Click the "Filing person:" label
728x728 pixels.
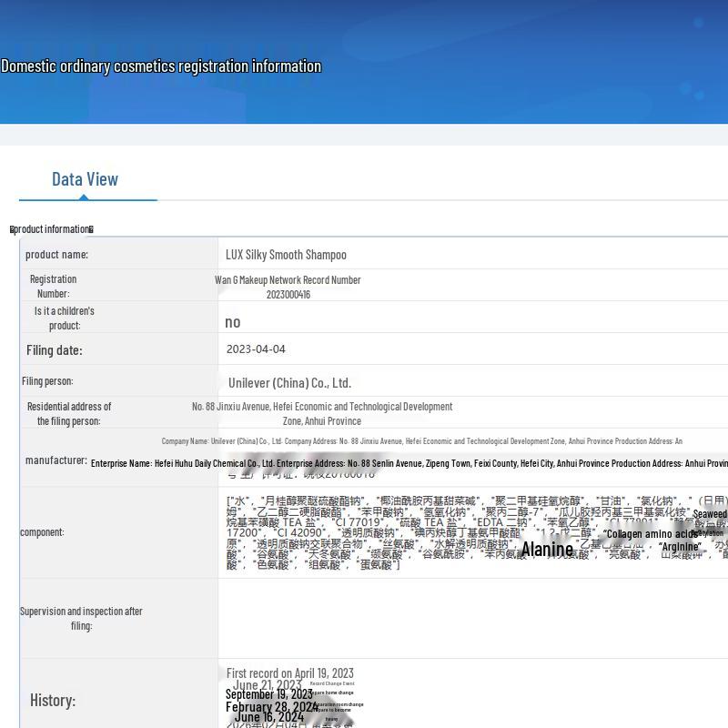coord(47,381)
